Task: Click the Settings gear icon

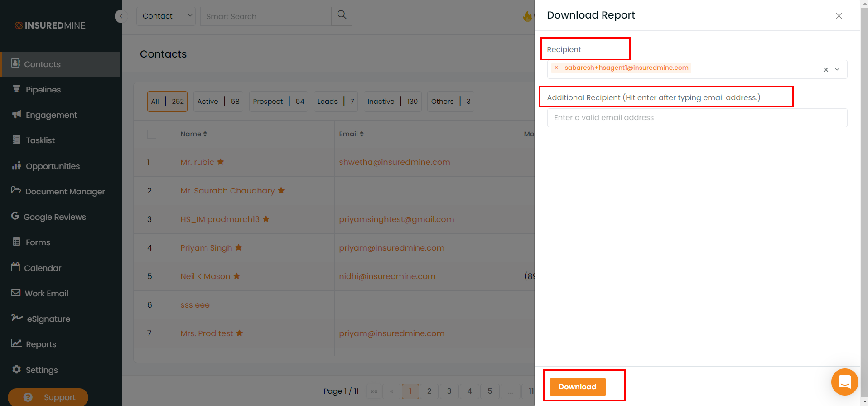Action: click(x=17, y=369)
